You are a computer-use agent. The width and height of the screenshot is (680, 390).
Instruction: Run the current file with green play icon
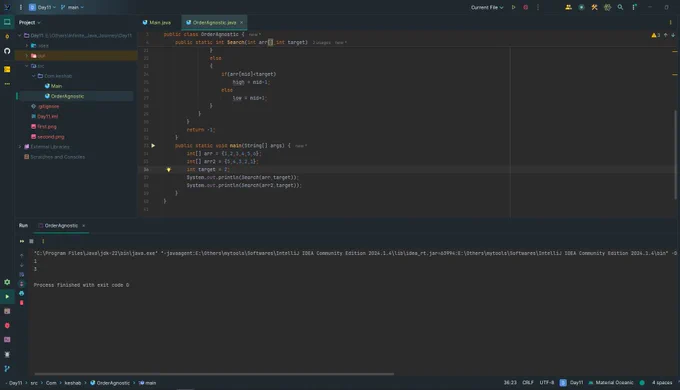coord(513,7)
